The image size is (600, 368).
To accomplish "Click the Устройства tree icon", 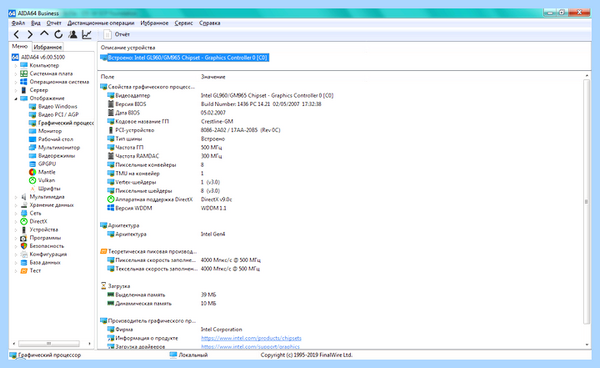I will [x=24, y=230].
